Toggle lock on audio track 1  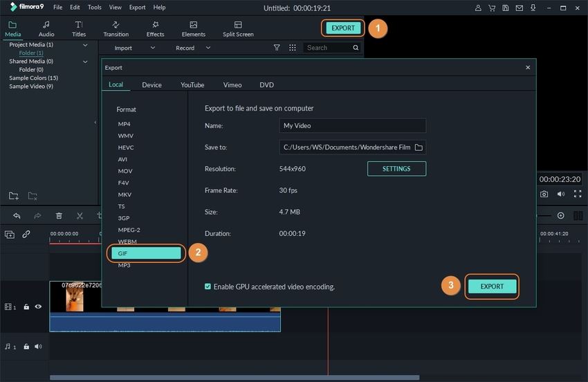coord(26,347)
